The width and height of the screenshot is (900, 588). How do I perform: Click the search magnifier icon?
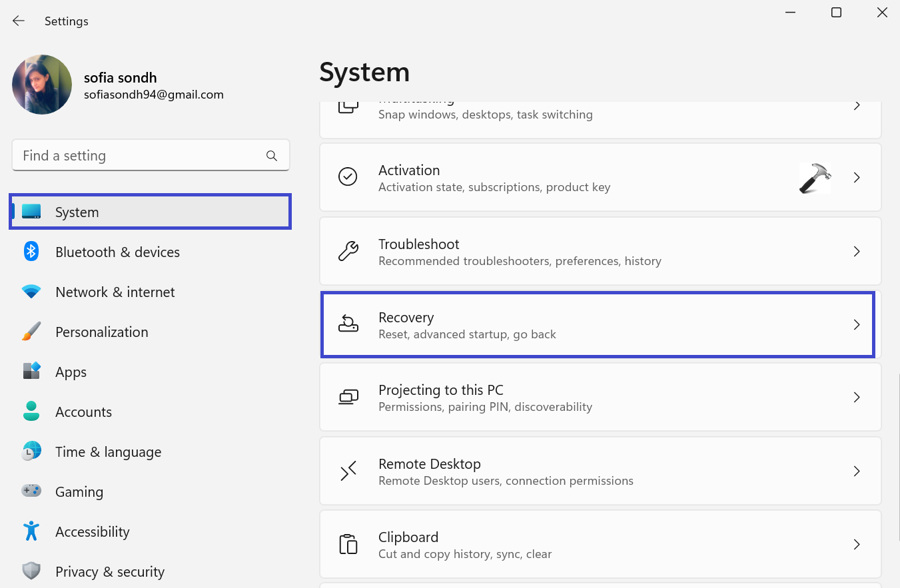(x=272, y=156)
